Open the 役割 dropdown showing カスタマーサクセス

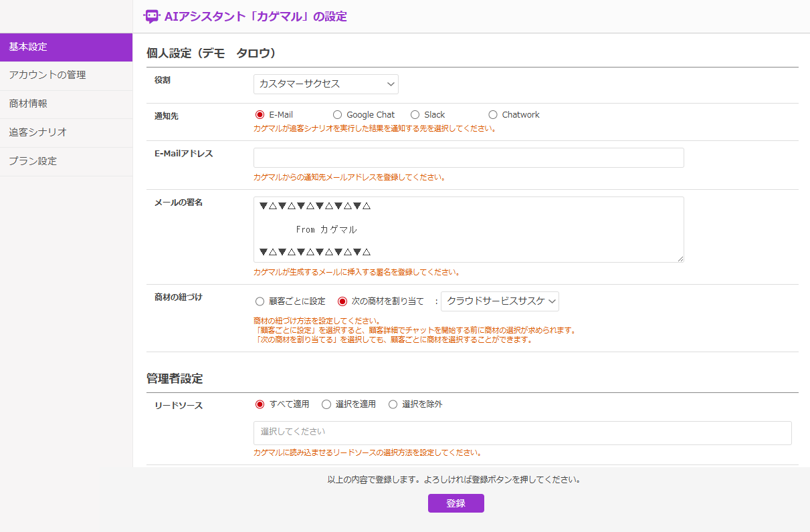326,84
